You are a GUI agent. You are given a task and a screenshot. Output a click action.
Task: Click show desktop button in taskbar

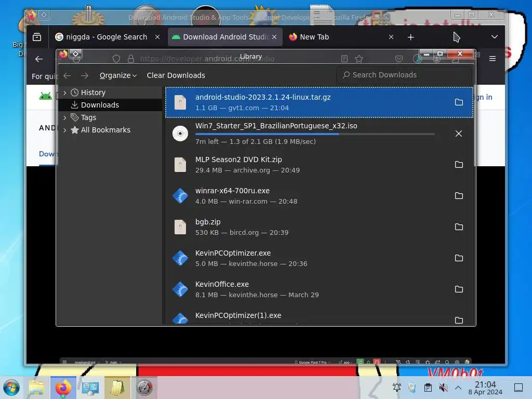pos(518,388)
